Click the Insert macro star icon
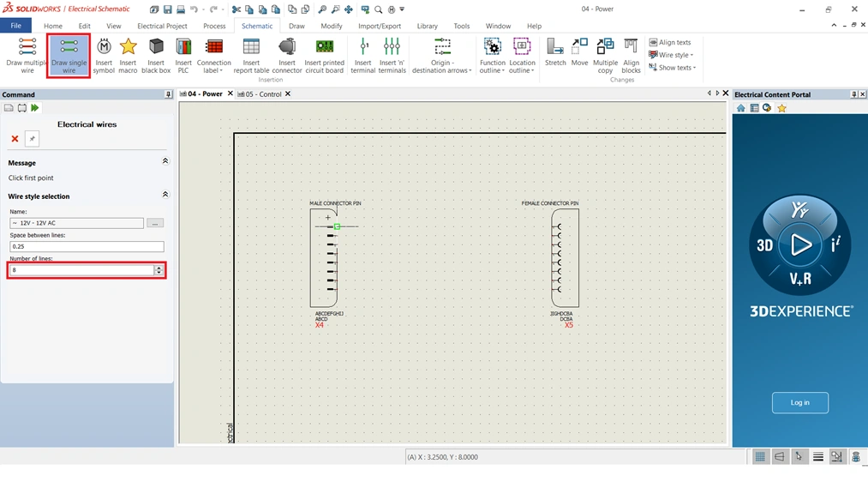This screenshot has height=488, width=868. tap(128, 46)
